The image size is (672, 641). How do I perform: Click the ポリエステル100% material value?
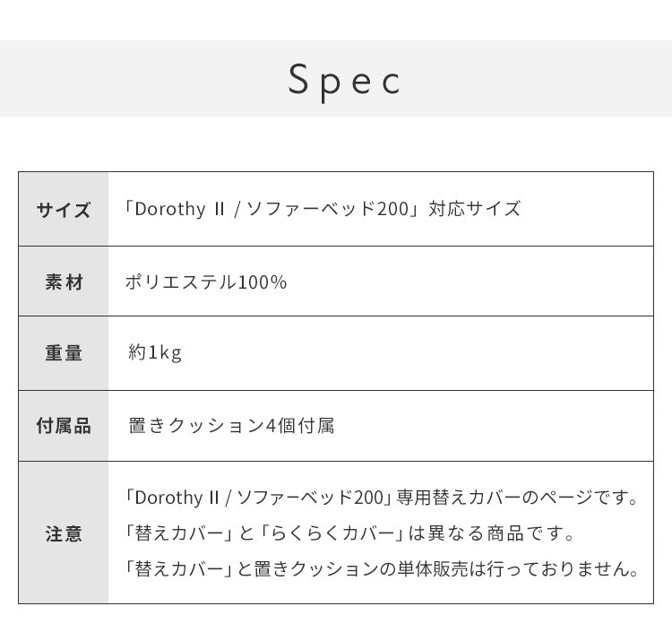206,282
